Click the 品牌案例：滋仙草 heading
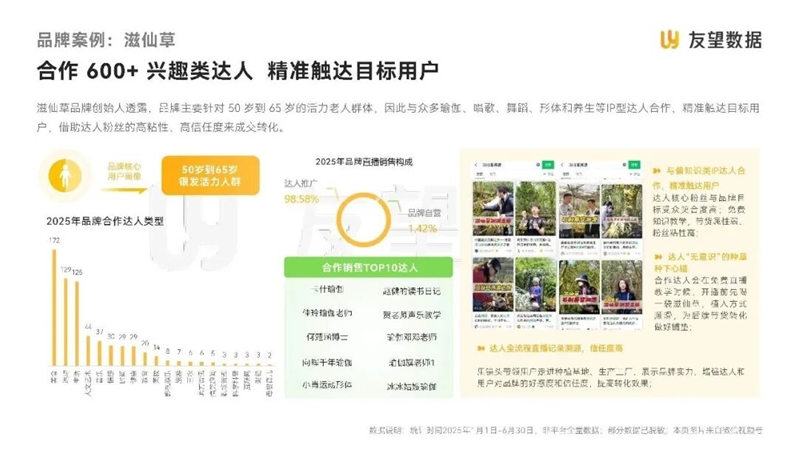799x450 pixels. click(106, 40)
